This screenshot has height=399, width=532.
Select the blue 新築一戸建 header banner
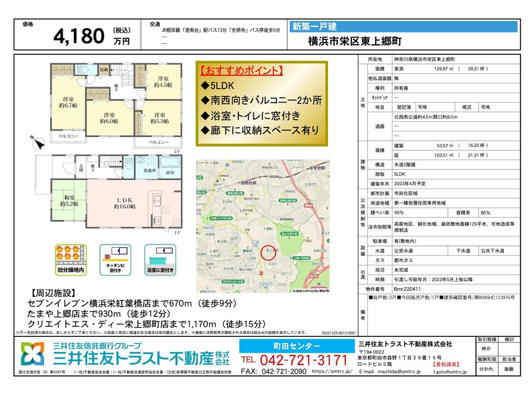coord(403,26)
